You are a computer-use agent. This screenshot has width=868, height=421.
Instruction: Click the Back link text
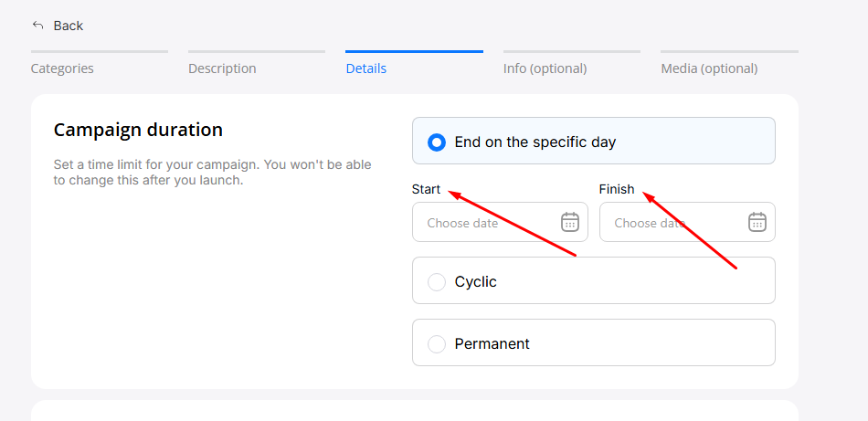coord(69,26)
